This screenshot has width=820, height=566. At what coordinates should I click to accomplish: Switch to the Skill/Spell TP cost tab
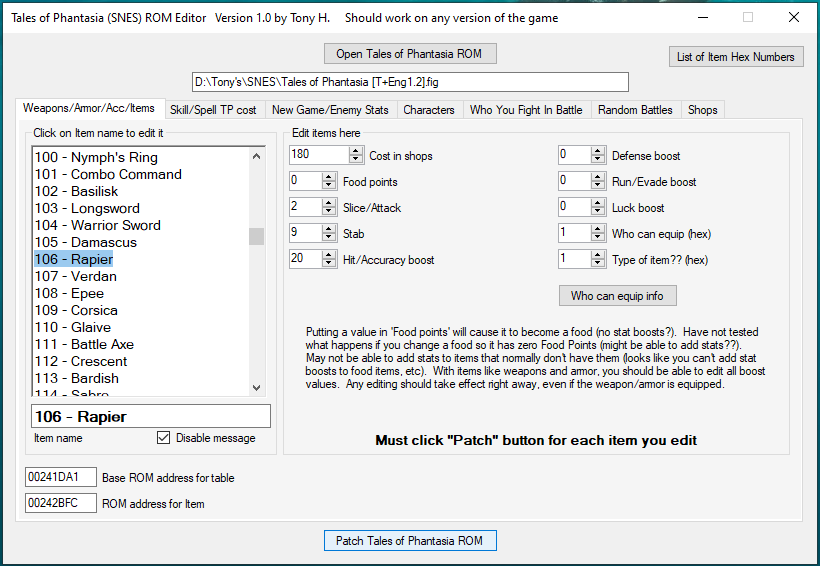(x=212, y=110)
